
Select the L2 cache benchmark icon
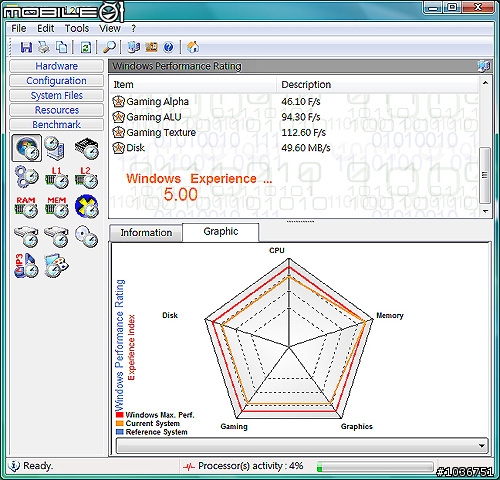(x=86, y=177)
